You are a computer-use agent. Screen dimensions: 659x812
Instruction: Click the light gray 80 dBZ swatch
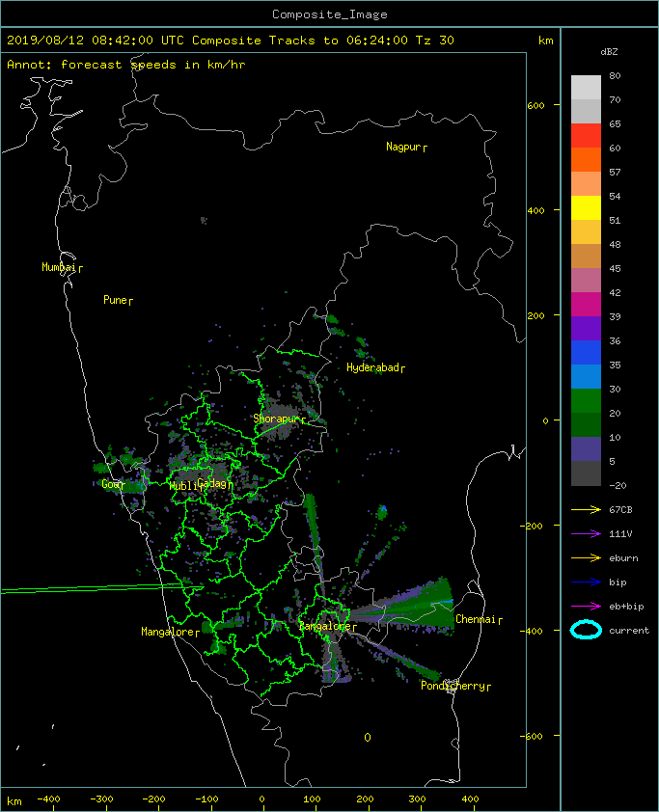point(586,88)
